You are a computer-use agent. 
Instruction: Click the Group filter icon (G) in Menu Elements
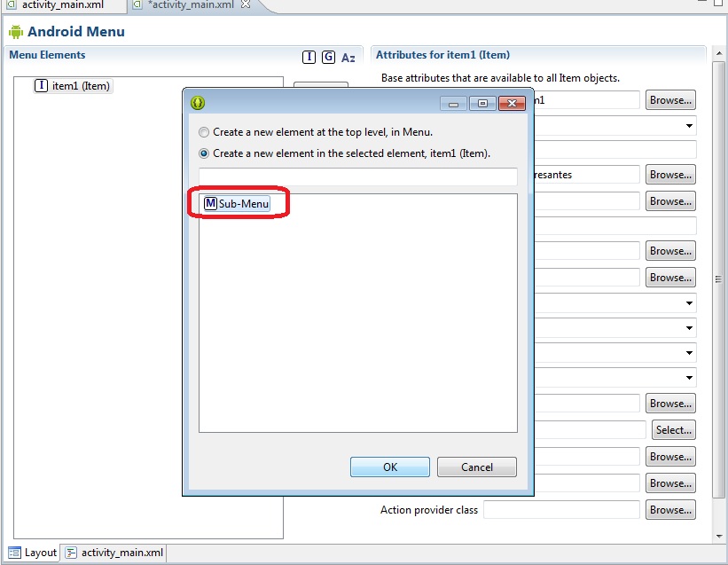click(x=328, y=57)
